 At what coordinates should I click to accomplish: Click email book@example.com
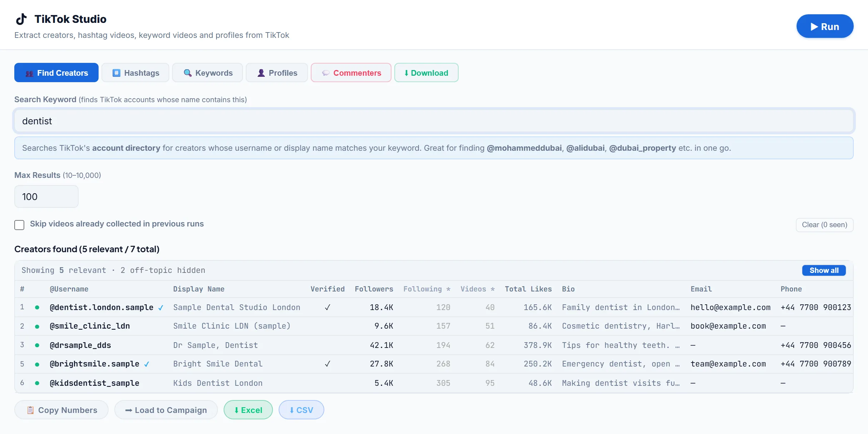[x=728, y=326]
